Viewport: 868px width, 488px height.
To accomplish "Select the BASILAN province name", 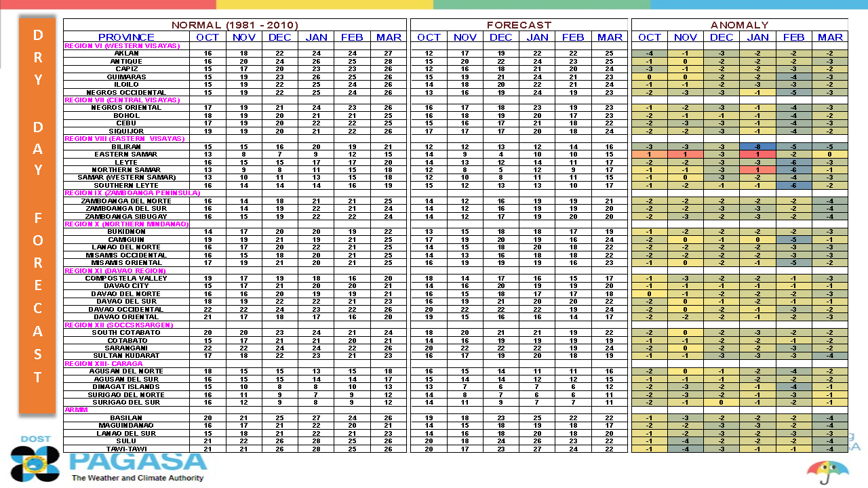I will coord(126,418).
